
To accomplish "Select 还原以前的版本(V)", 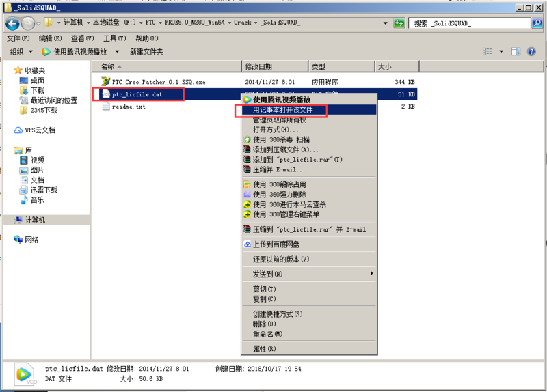I will pyautogui.click(x=310, y=260).
